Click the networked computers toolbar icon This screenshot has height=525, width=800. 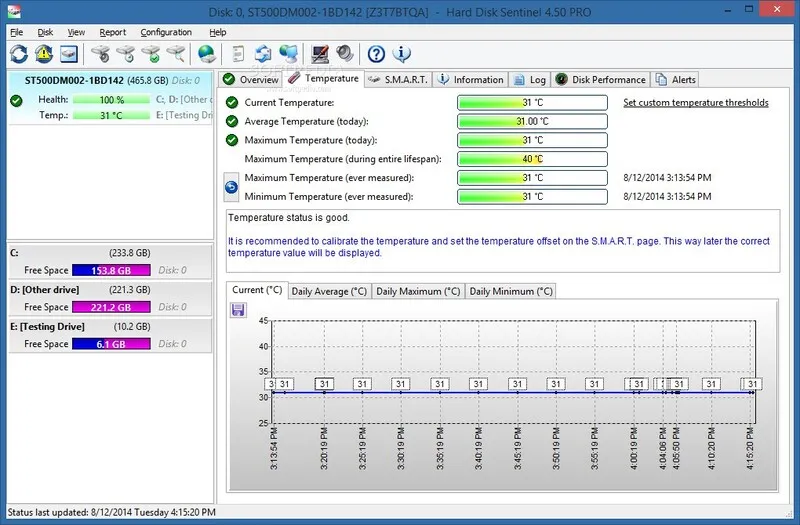[289, 54]
